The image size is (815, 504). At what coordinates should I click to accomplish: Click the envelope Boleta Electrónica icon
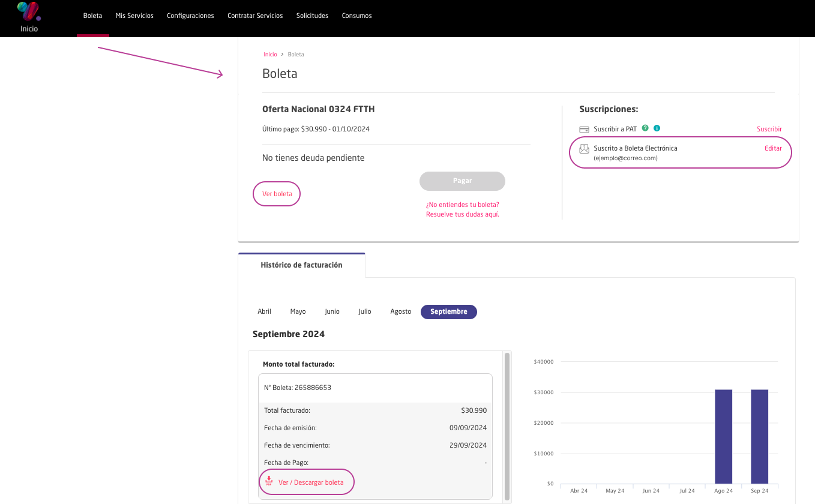[x=584, y=149]
